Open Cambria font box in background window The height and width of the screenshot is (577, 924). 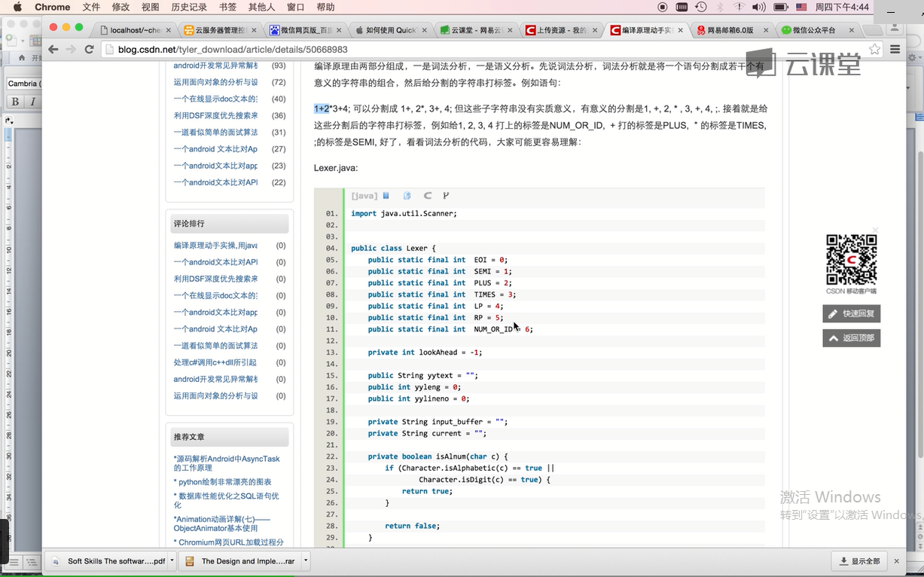[x=24, y=84]
